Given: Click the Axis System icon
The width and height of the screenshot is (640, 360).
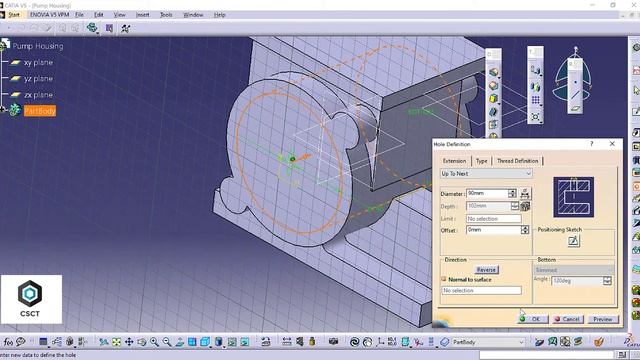Looking at the screenshot, I should tap(380, 342).
